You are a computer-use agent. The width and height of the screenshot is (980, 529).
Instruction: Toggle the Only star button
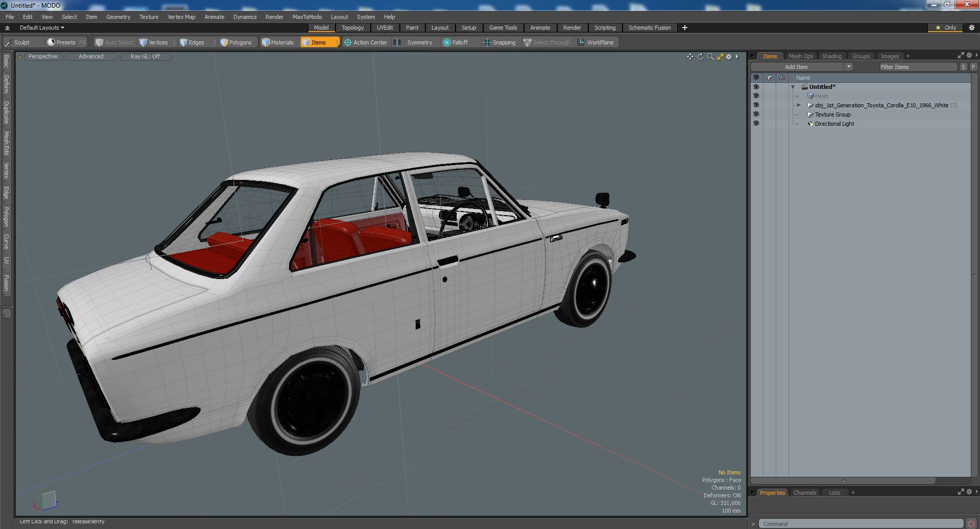(x=945, y=28)
